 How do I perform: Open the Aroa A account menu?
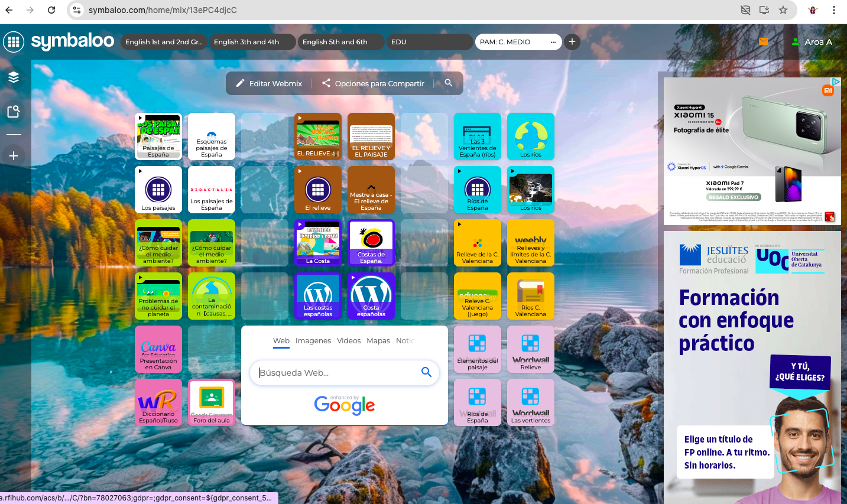pos(812,42)
